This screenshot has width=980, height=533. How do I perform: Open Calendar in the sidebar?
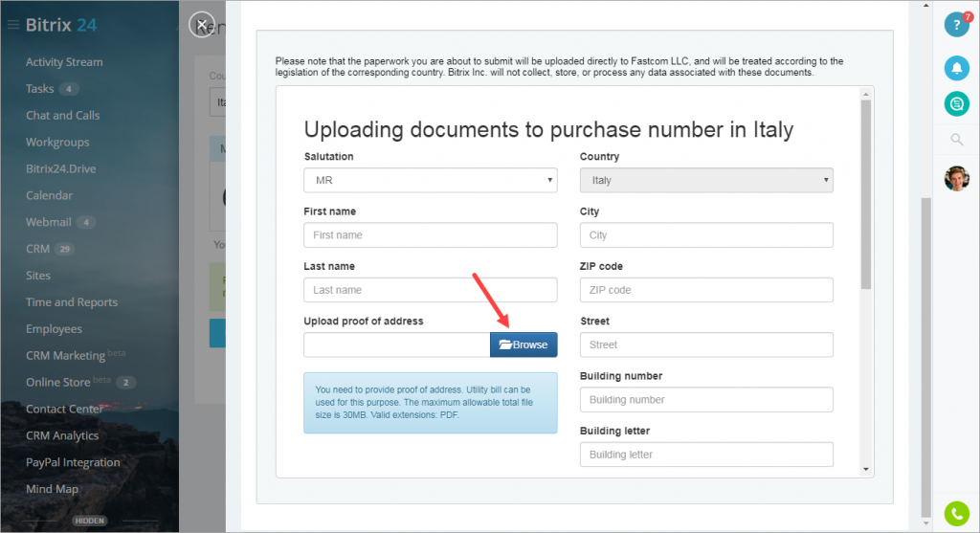point(50,195)
